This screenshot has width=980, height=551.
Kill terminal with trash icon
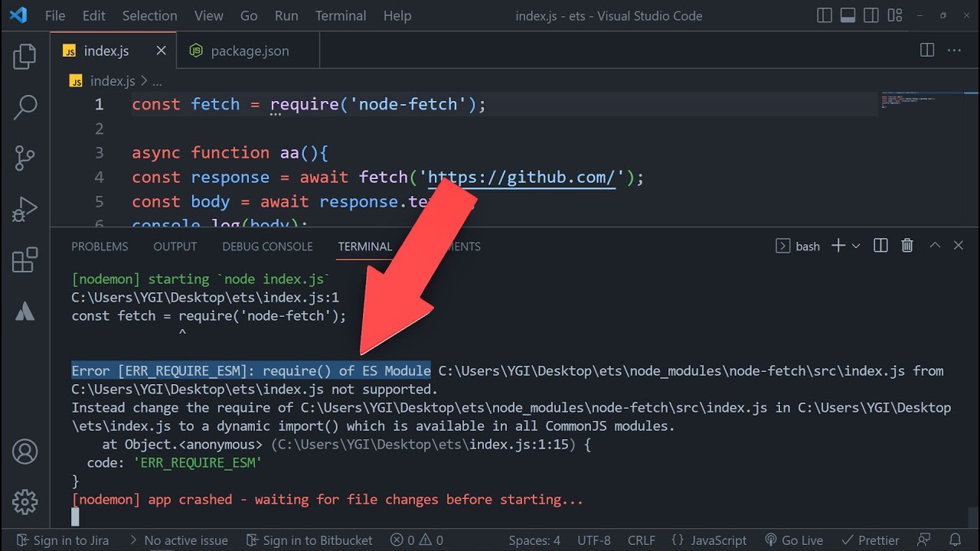(x=907, y=246)
